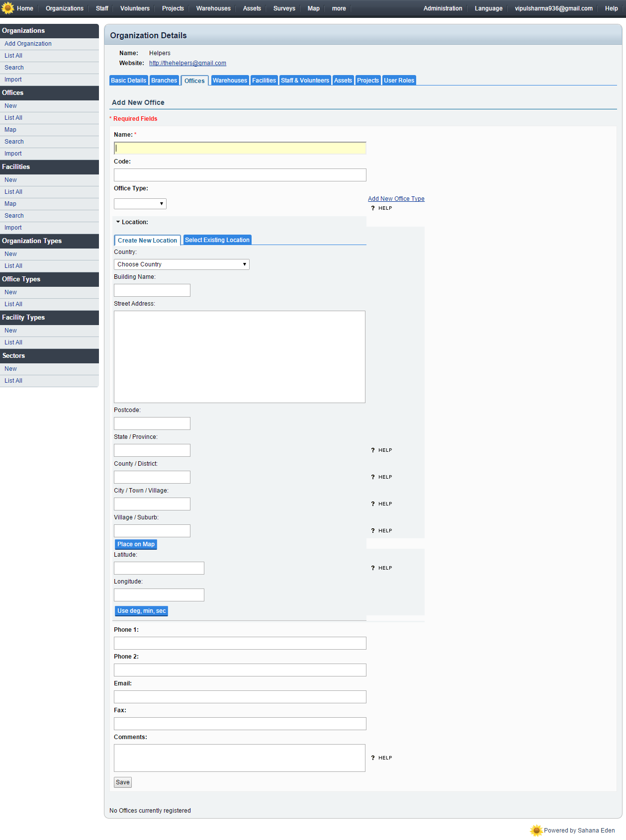Switch to the Warehouses tab
Screen dimensions: 626x840
[230, 81]
